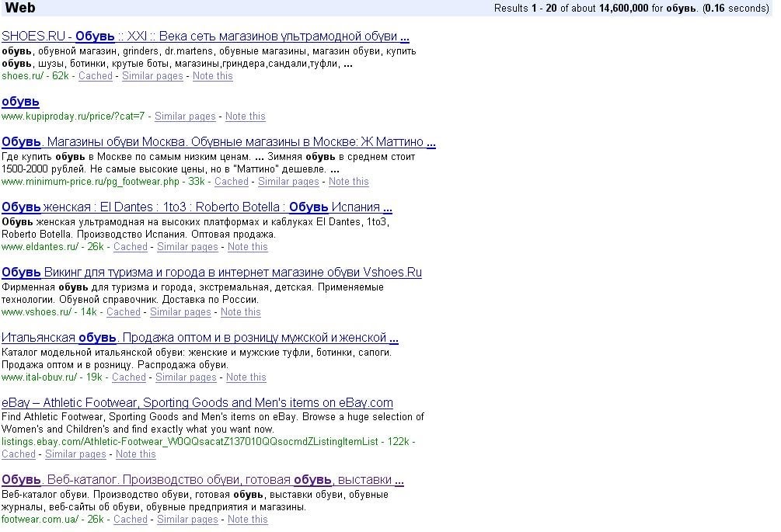
Task: Open the eBay Athletic Footwear result title
Action: [x=197, y=402]
